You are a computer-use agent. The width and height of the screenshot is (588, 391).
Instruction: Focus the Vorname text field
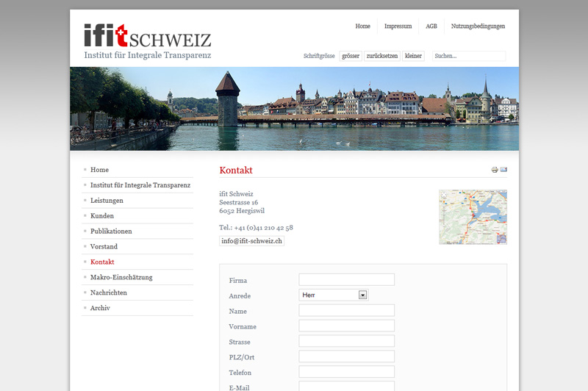click(x=346, y=326)
